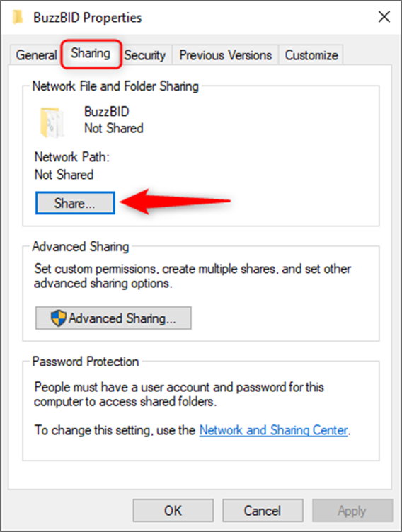Viewport: 402px width, 532px height.
Task: Click the shield icon on Advanced Sharing
Action: click(x=58, y=318)
